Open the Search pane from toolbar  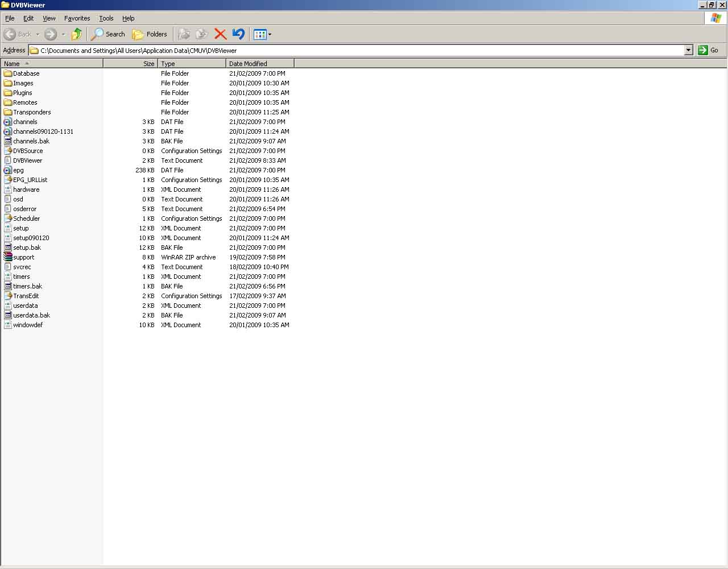click(x=108, y=34)
